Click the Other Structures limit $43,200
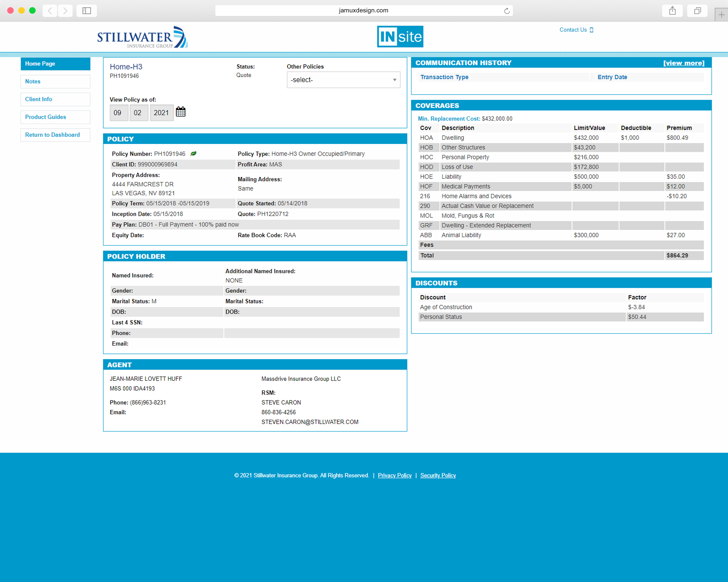This screenshot has width=728, height=582. (x=585, y=148)
